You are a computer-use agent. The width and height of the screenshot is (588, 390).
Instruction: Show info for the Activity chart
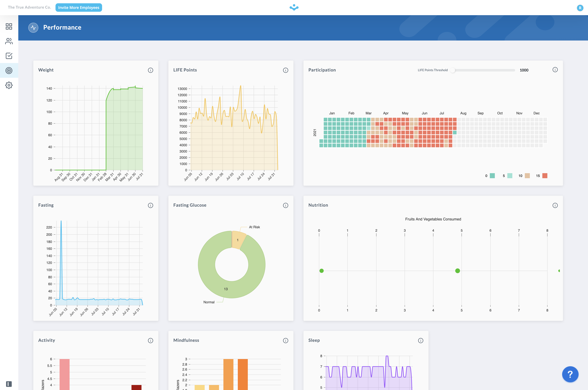pyautogui.click(x=151, y=341)
